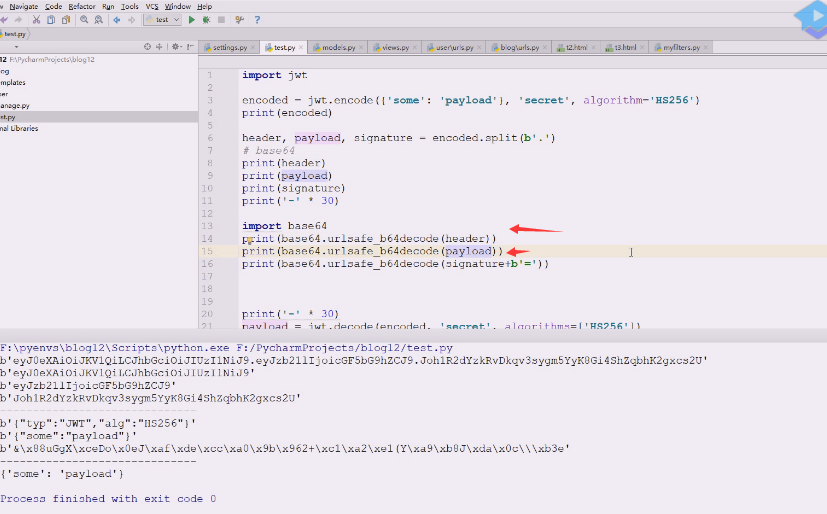
Task: Open the Help menu
Action: 204,6
